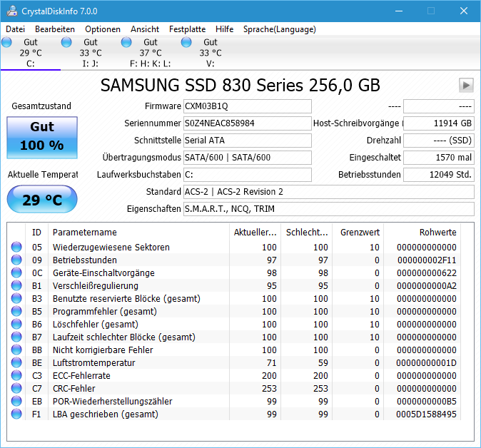Click the blue status orb for drive F: H: K: L:
This screenshot has height=448, width=481.
126,42
